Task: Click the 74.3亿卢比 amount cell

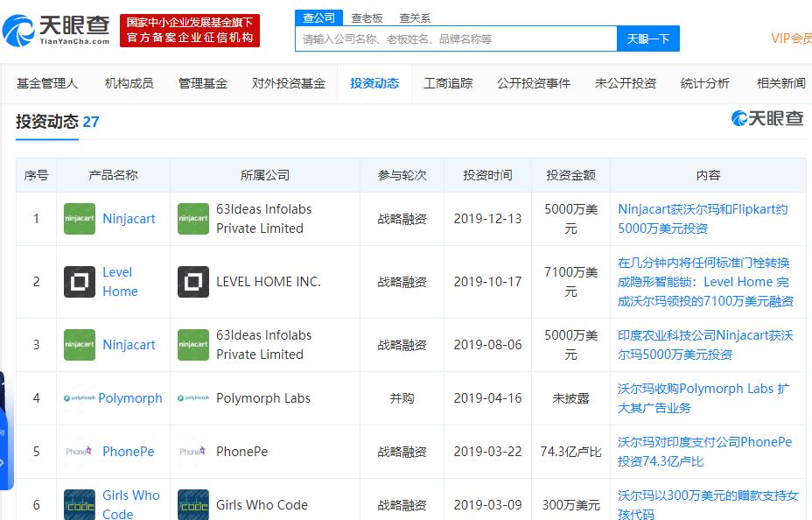Action: coord(570,452)
